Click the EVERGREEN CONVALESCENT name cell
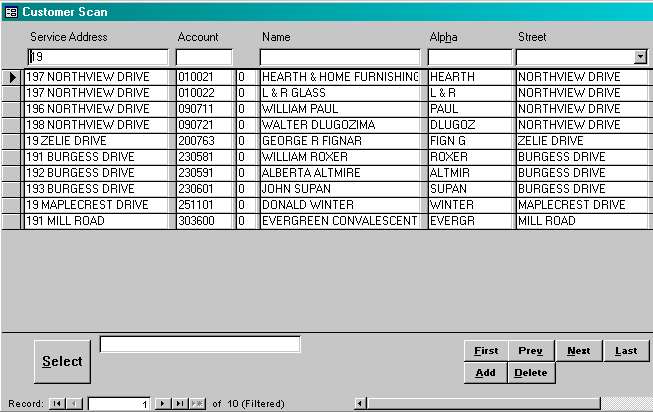Viewport: 653px width, 412px height. pos(339,221)
